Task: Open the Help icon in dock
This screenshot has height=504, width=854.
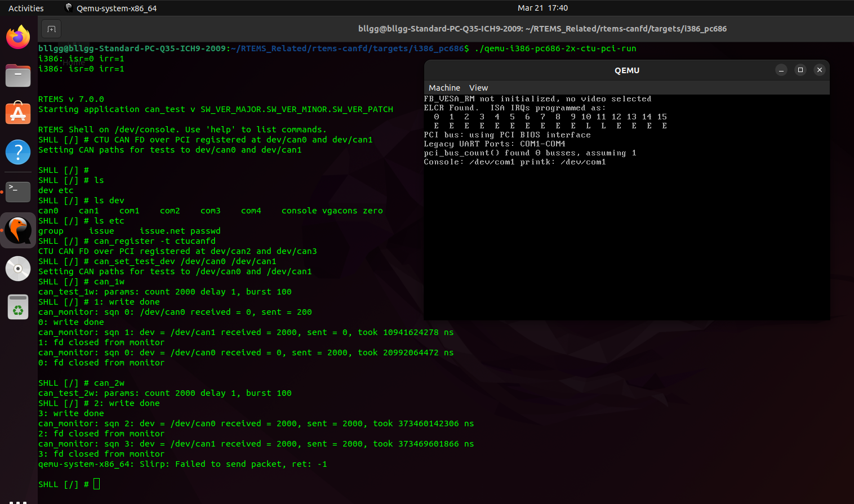Action: coord(18,152)
